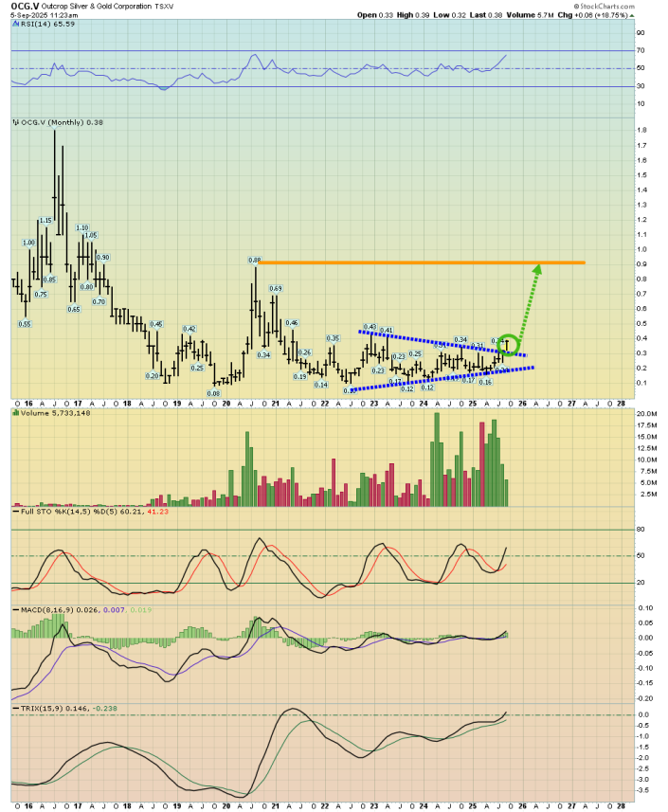Click the 0.45 price label in 2018

(155, 324)
